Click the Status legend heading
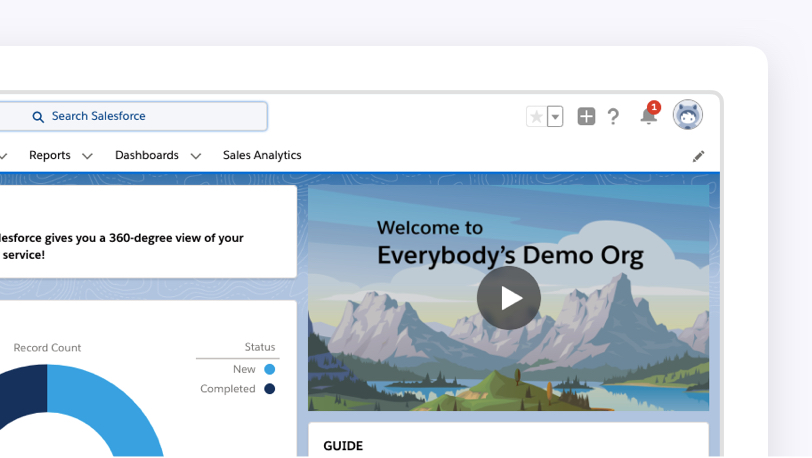 [x=260, y=347]
